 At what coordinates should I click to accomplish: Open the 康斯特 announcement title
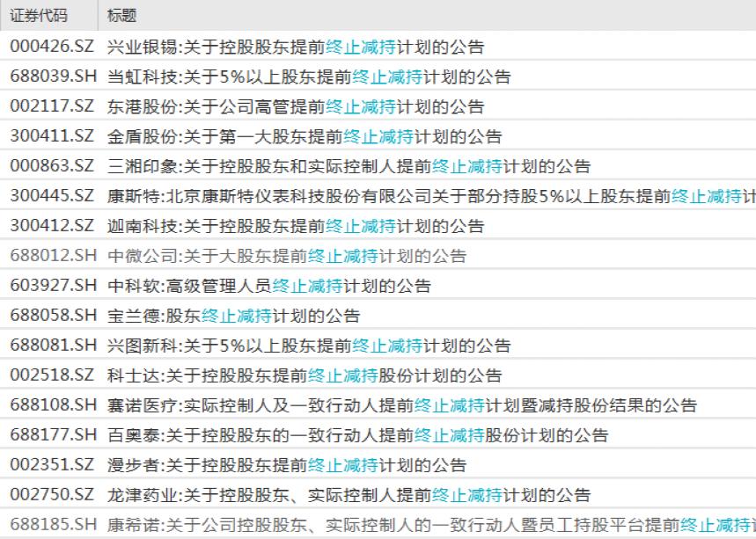click(431, 196)
